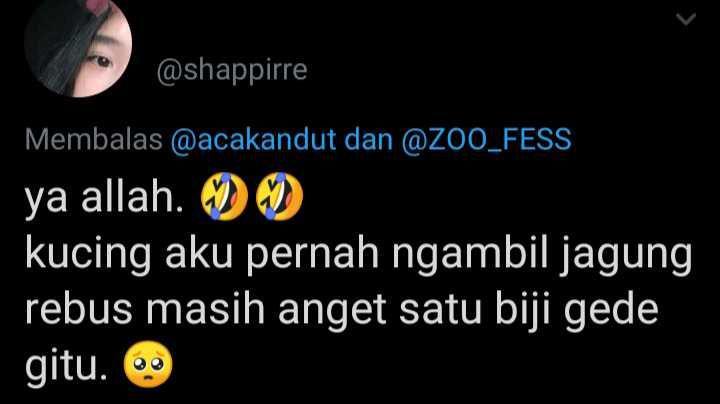Click the word "gitu." on last line
The width and height of the screenshot is (720, 404).
[x=67, y=367]
